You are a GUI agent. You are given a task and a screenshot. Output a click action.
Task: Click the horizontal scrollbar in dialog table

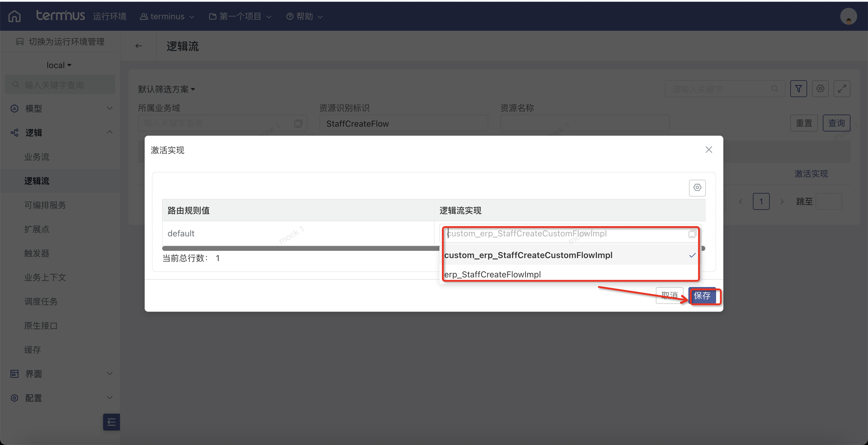tap(300, 248)
